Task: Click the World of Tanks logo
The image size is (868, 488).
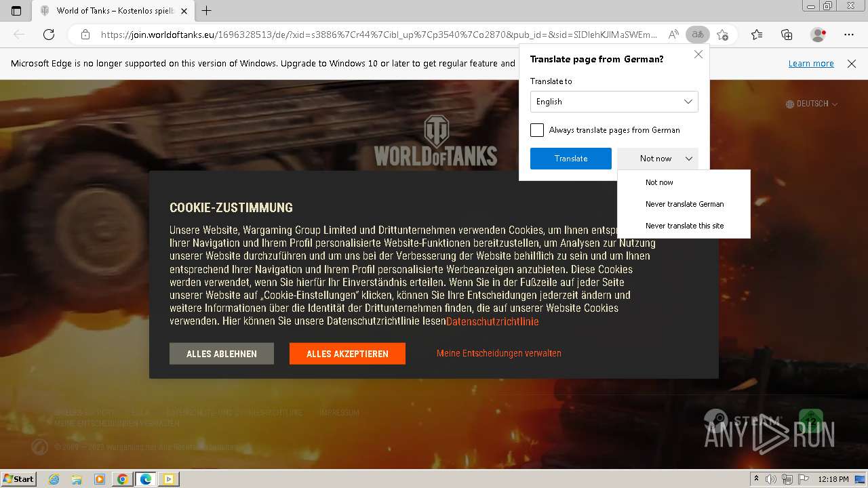Action: click(435, 140)
